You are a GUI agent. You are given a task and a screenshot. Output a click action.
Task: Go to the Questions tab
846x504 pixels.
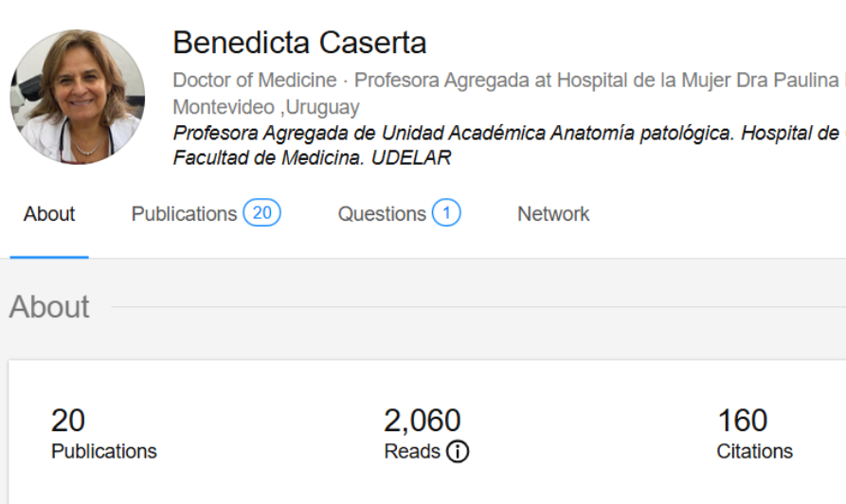click(x=382, y=214)
